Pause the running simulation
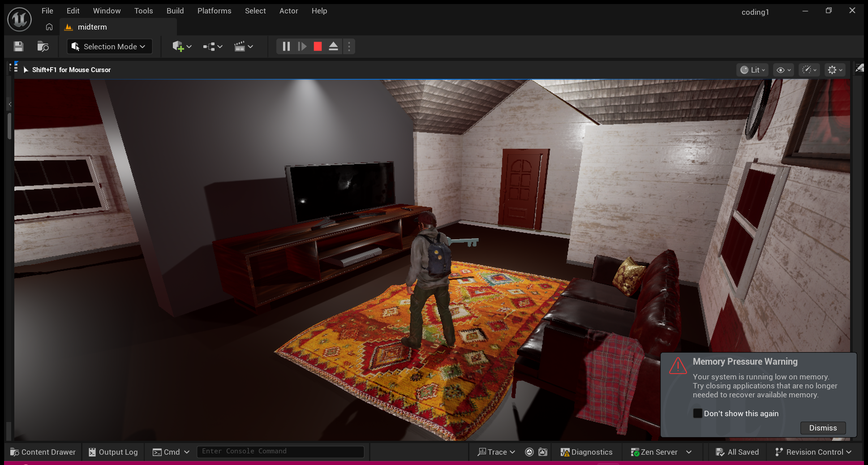This screenshot has width=868, height=465. 286,46
